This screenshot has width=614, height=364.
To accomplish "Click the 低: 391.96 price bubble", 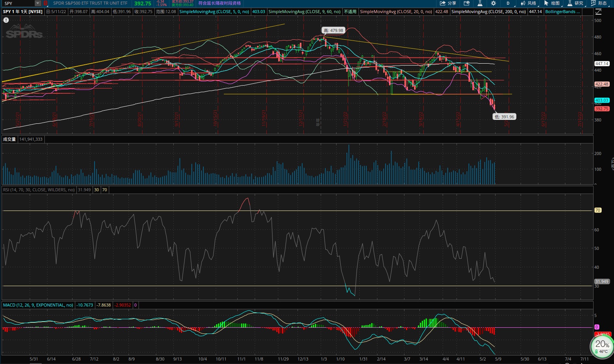I will [x=504, y=117].
